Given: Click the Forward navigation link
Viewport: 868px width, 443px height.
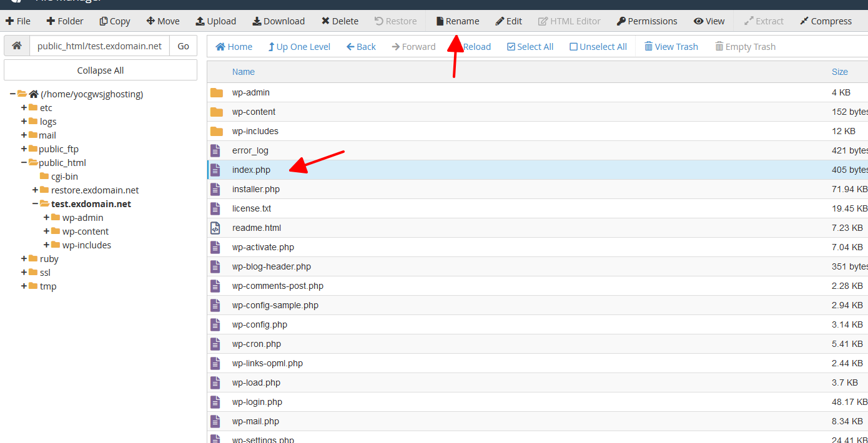Looking at the screenshot, I should coord(413,47).
